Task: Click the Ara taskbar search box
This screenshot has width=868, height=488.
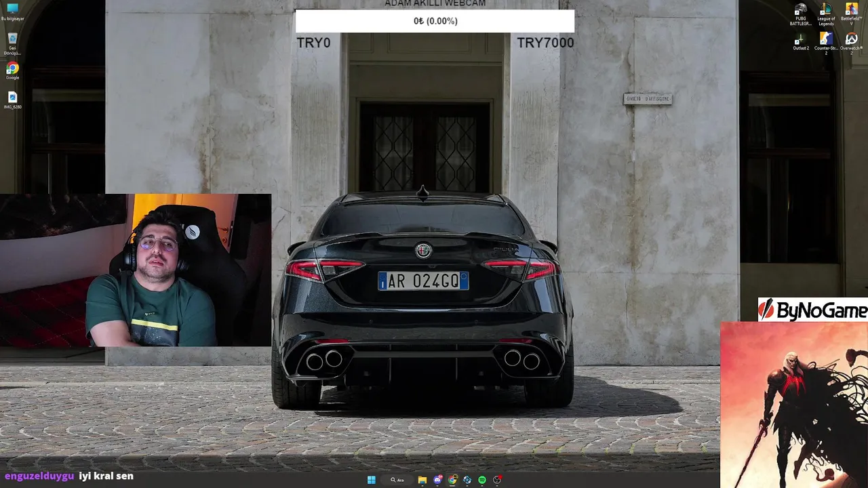Action: tap(397, 480)
